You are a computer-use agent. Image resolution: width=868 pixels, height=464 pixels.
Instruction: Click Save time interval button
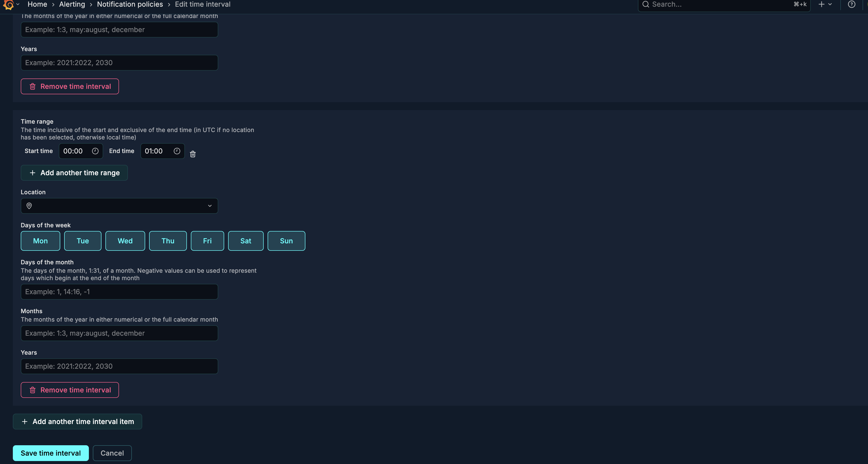[51, 453]
